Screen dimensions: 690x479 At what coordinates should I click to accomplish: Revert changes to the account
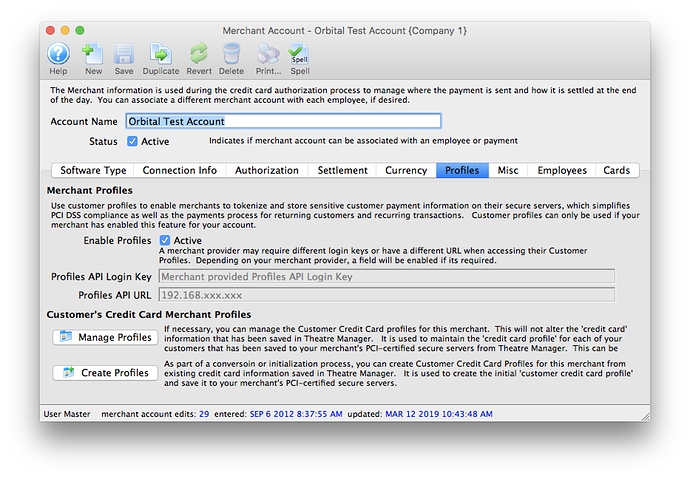[199, 59]
